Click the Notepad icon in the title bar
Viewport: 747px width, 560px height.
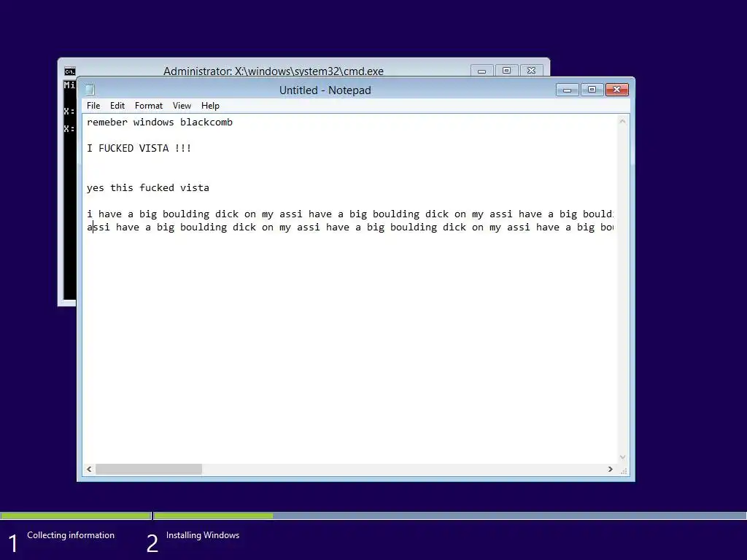point(90,90)
